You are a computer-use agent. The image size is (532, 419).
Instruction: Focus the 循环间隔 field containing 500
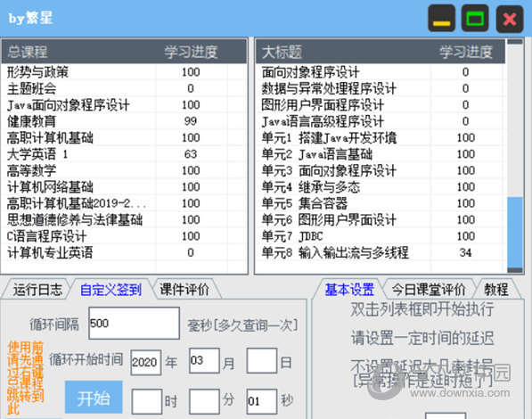coord(134,324)
